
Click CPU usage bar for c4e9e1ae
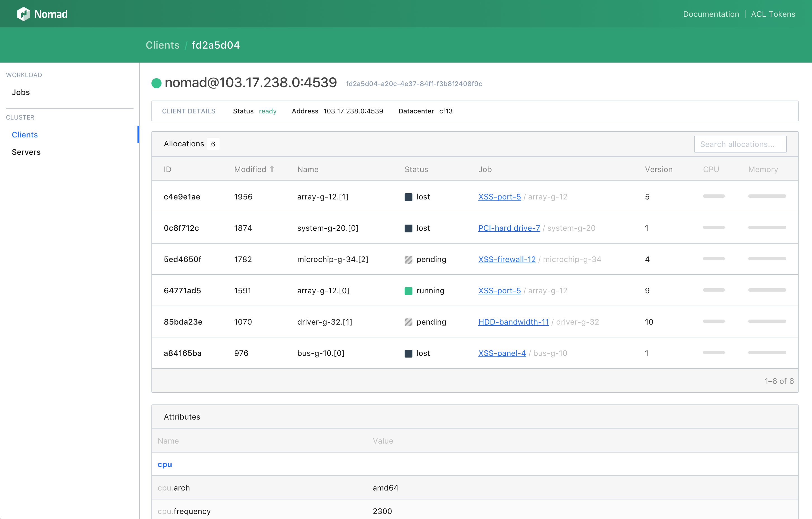[714, 196]
